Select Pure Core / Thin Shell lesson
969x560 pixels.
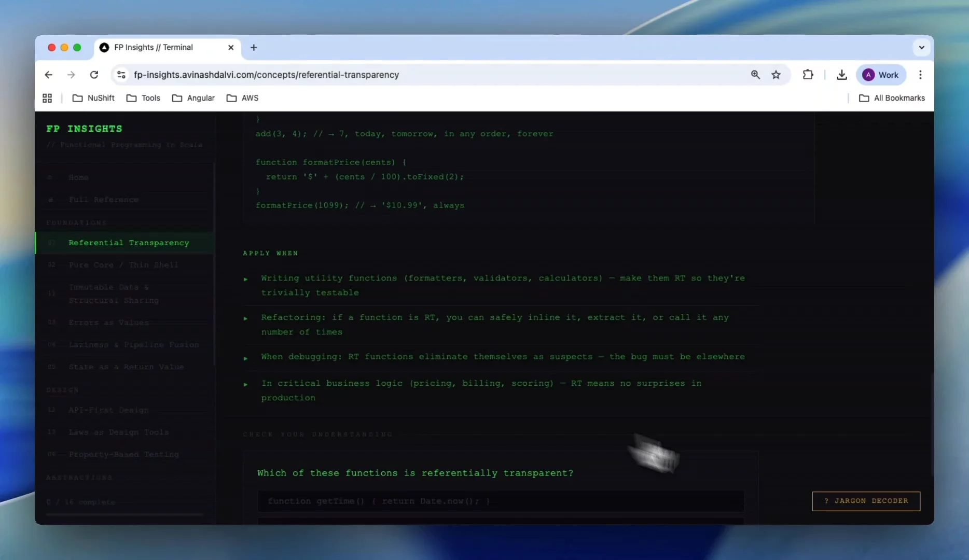pyautogui.click(x=123, y=265)
